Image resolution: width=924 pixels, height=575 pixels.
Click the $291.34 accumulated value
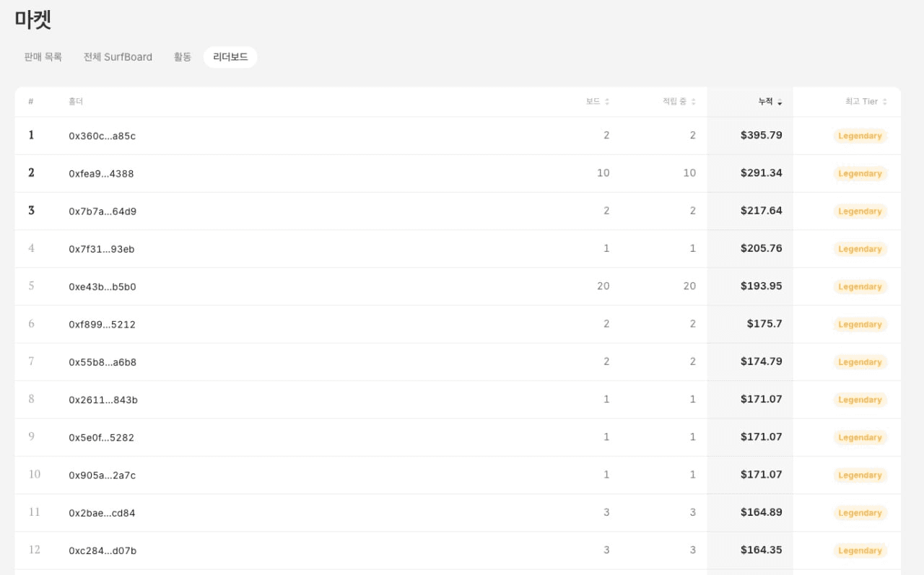[x=761, y=173]
